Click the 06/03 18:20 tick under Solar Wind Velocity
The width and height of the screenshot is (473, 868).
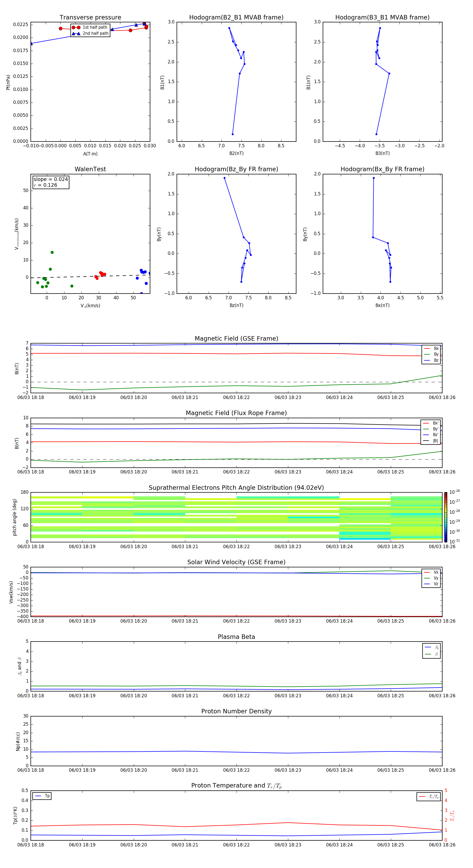tap(134, 621)
